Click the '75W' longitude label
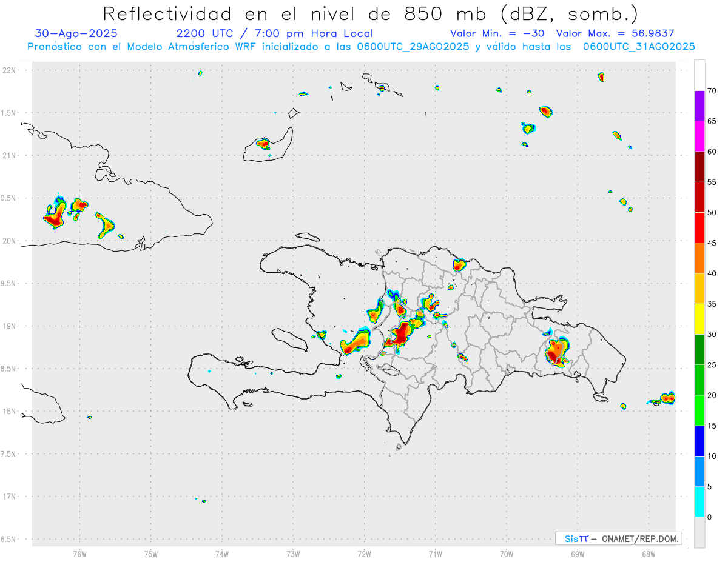This screenshot has height=562, width=728. click(x=151, y=554)
